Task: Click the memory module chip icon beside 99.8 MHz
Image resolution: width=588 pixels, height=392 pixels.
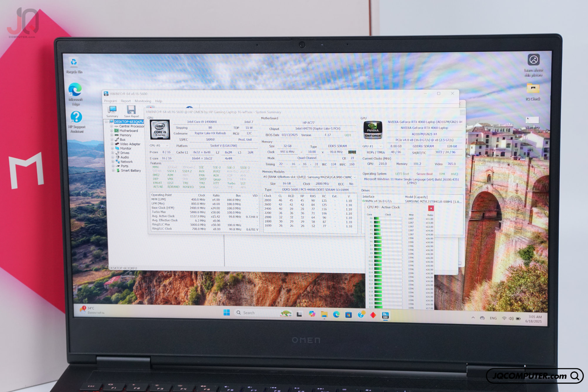Action: pos(352,152)
